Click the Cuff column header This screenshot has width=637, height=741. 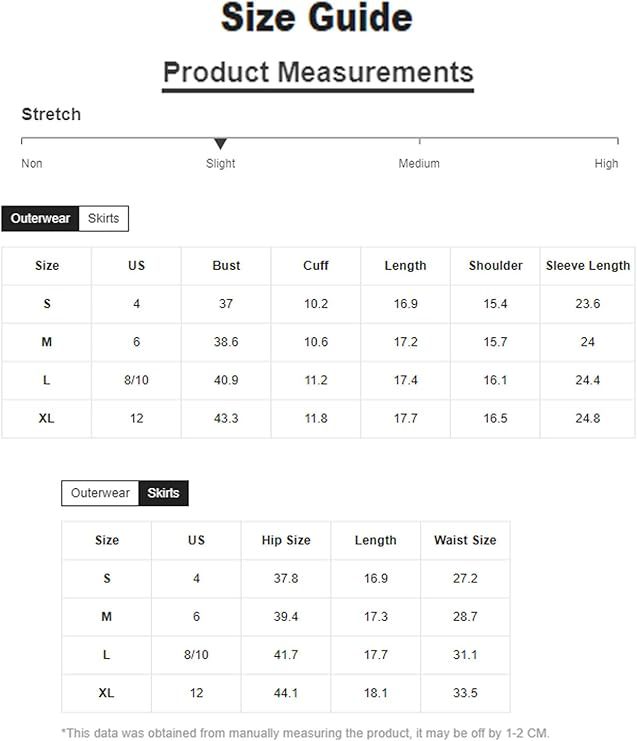[x=316, y=266]
